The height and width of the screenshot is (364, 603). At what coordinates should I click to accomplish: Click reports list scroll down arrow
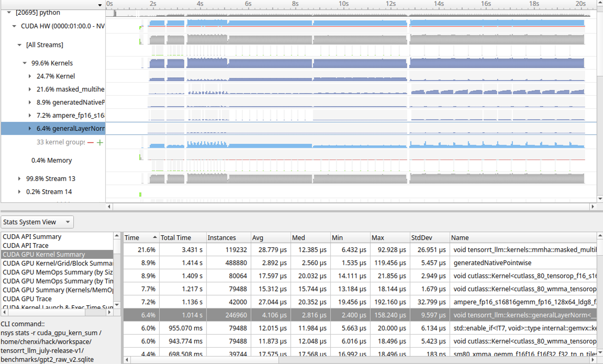(x=117, y=305)
